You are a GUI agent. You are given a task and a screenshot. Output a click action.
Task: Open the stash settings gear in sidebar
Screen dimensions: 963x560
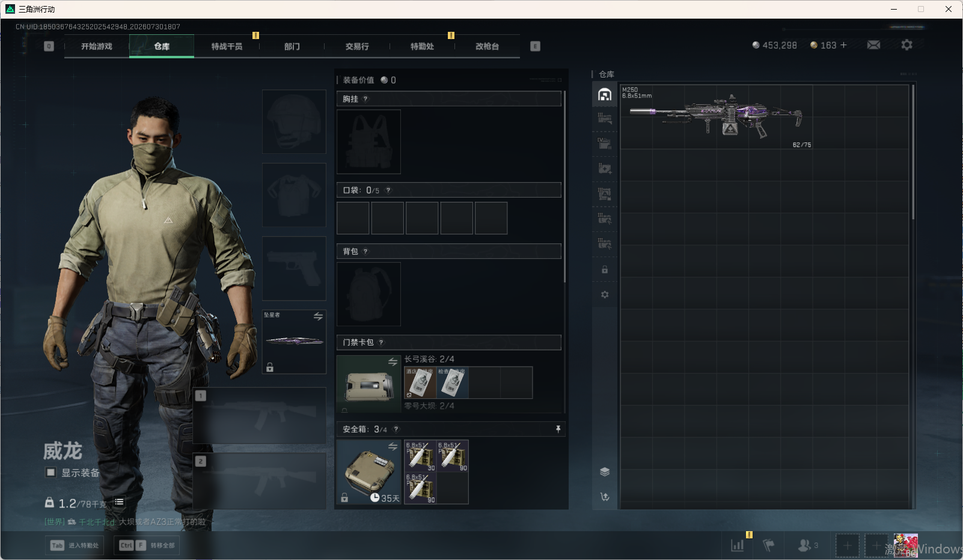click(605, 294)
